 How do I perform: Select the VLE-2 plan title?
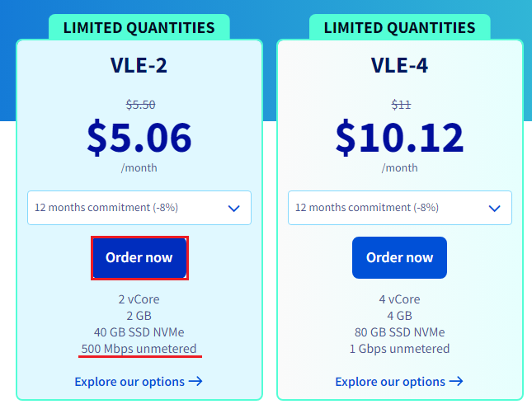[x=139, y=65]
